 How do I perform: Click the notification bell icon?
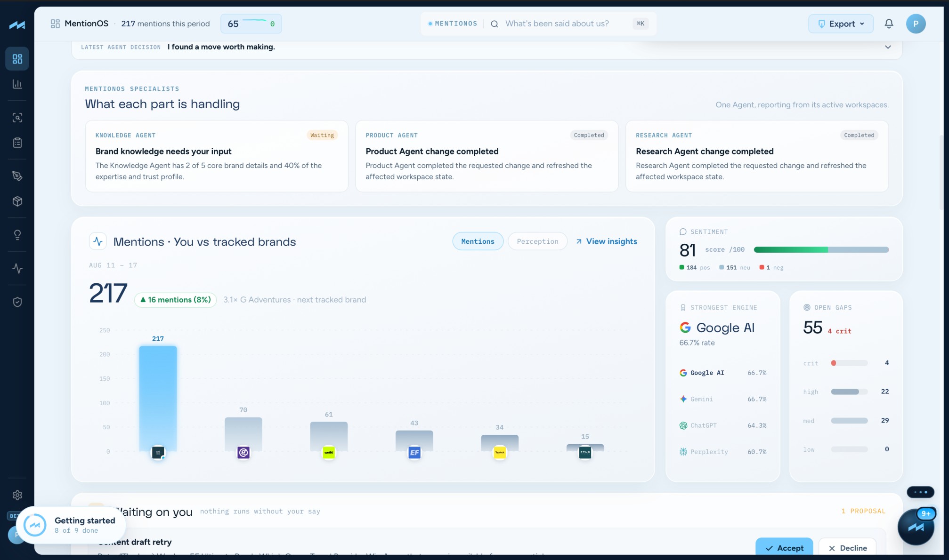coord(889,24)
